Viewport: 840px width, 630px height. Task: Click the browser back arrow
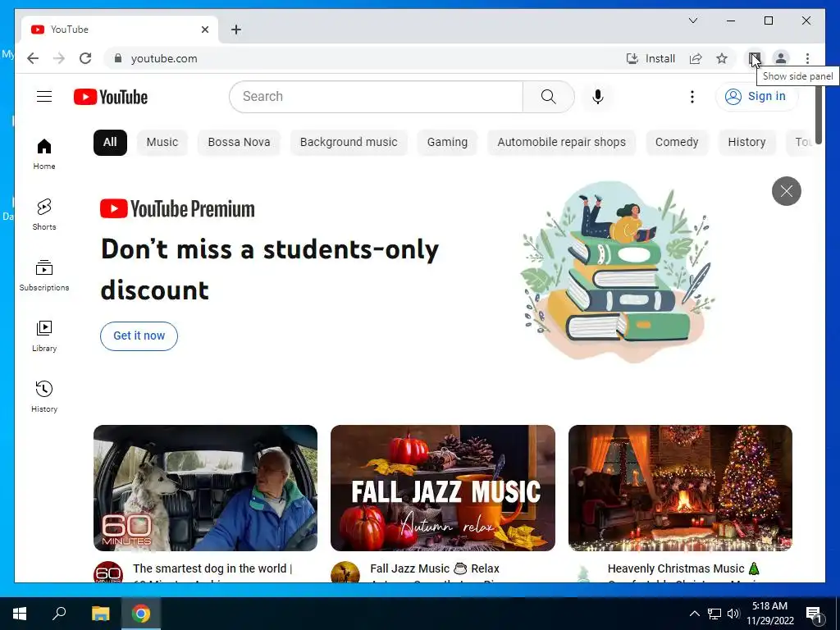(x=33, y=58)
